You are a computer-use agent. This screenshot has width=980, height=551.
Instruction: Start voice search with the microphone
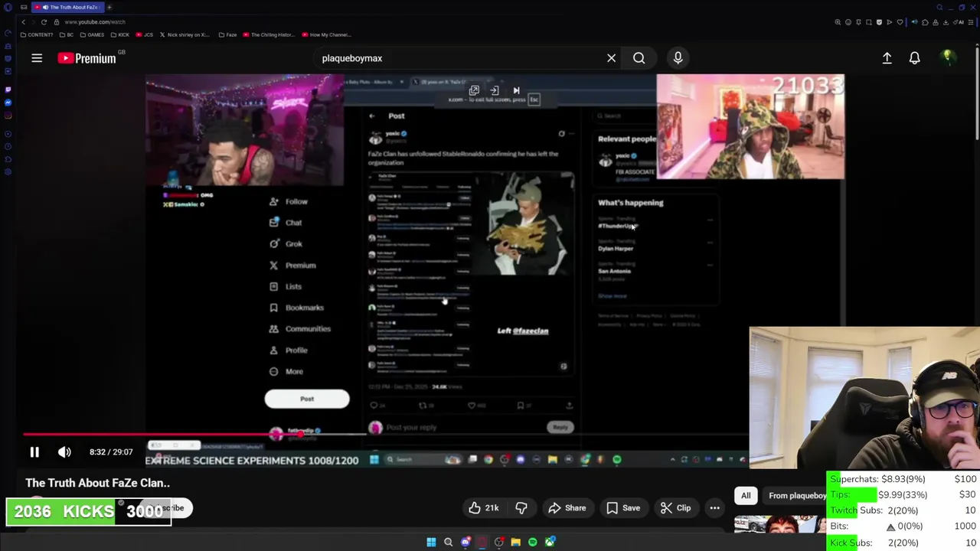click(x=678, y=58)
